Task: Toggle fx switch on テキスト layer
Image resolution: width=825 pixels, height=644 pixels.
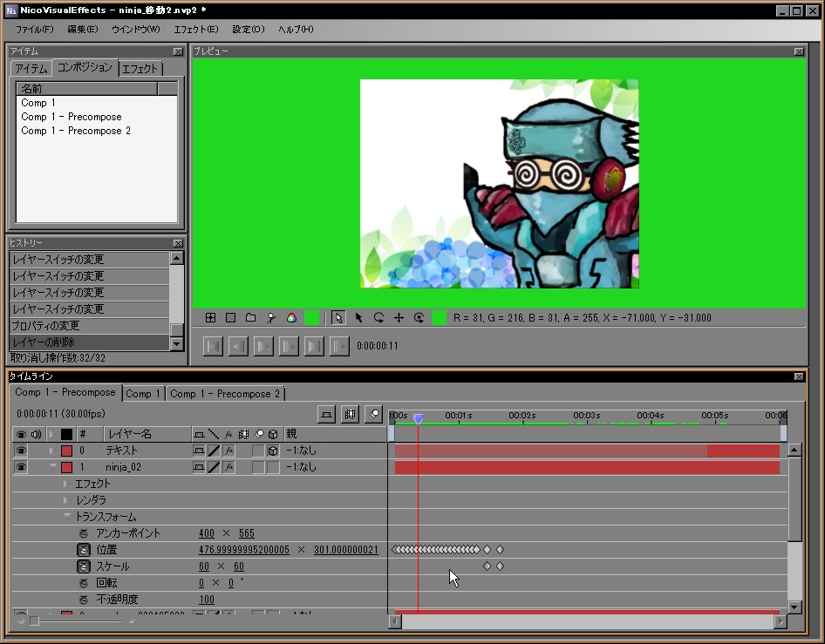Action: pos(228,451)
